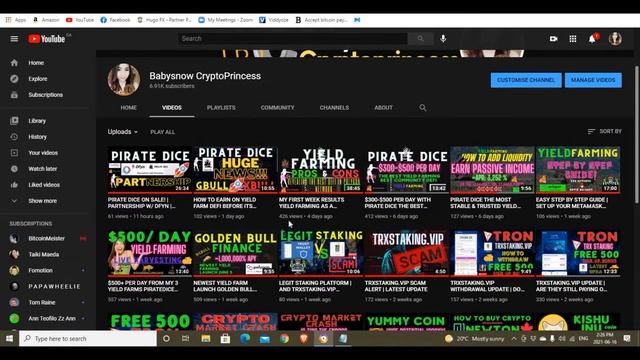Open Microsoft Edge from taskbar
This screenshot has width=640, height=360.
pos(245,338)
